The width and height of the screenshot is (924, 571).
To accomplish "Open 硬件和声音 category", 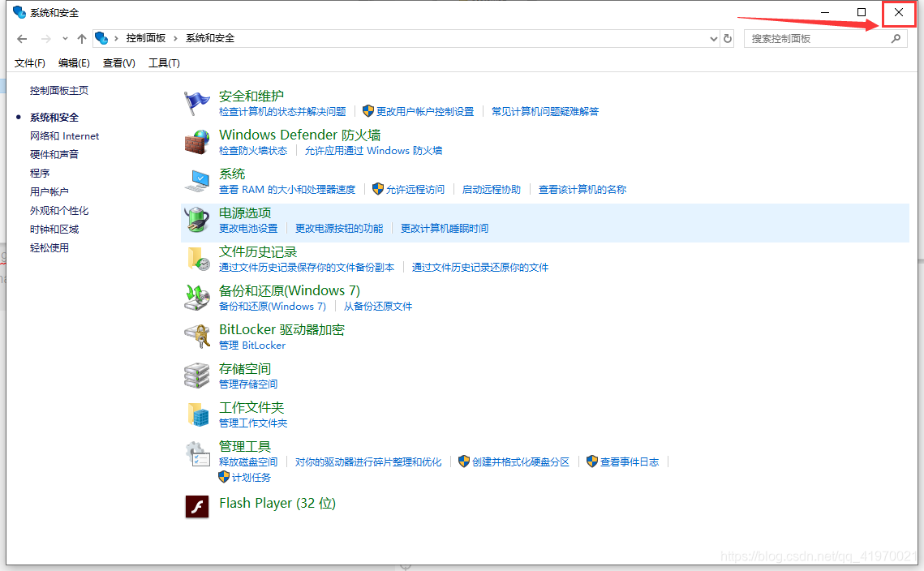I will click(x=54, y=154).
